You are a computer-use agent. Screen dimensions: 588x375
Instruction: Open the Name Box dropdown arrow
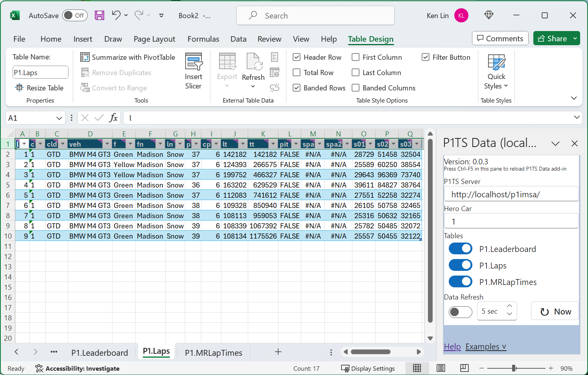pyautogui.click(x=59, y=118)
